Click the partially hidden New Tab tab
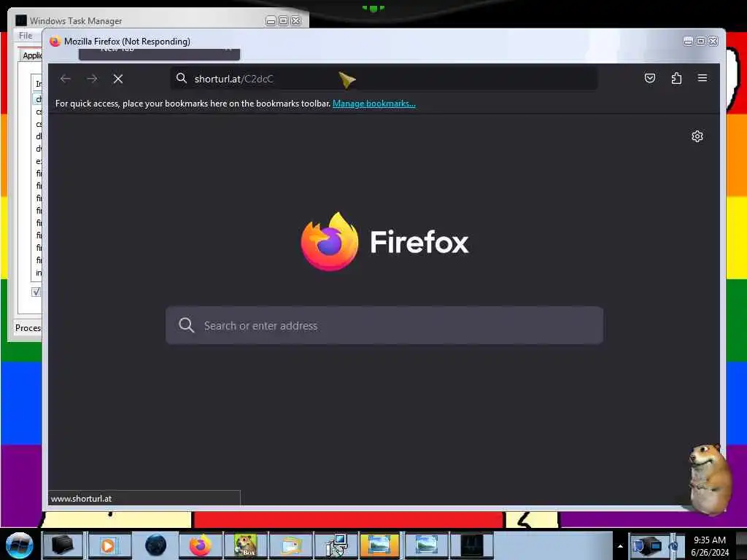747x560 pixels. pos(159,53)
